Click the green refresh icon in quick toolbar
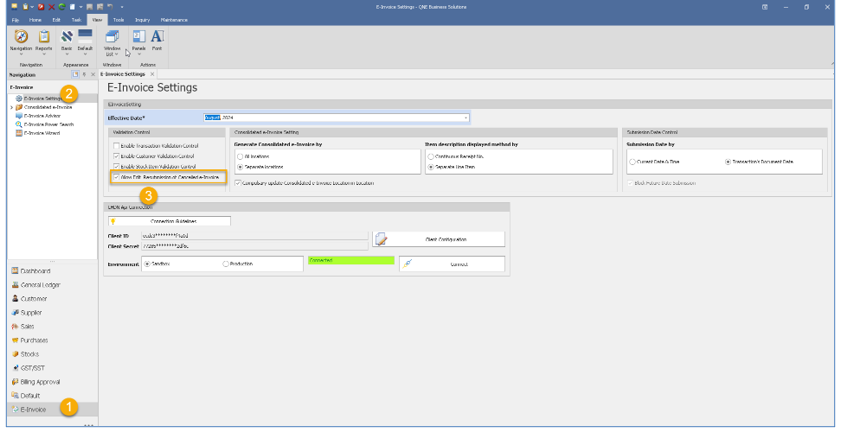The height and width of the screenshot is (431, 846). 62,7
